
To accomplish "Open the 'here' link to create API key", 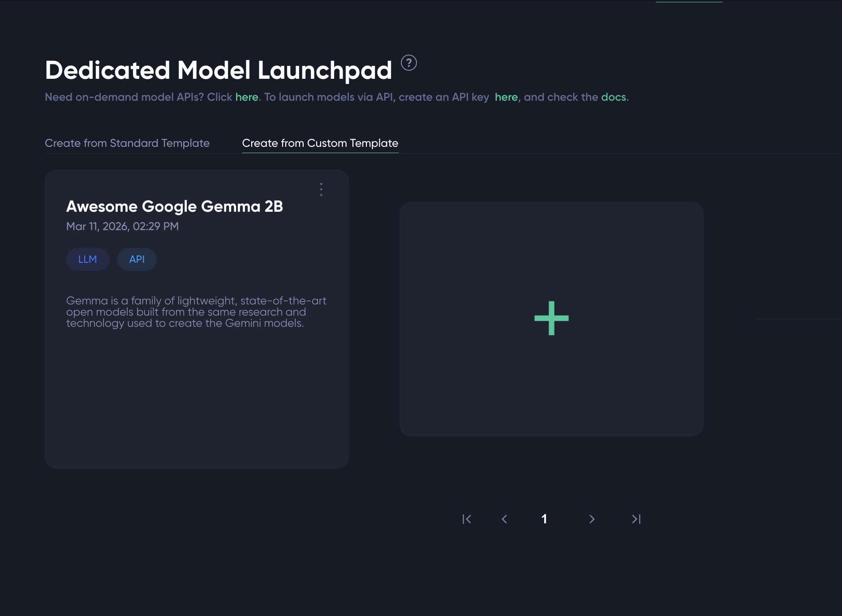I will point(506,97).
